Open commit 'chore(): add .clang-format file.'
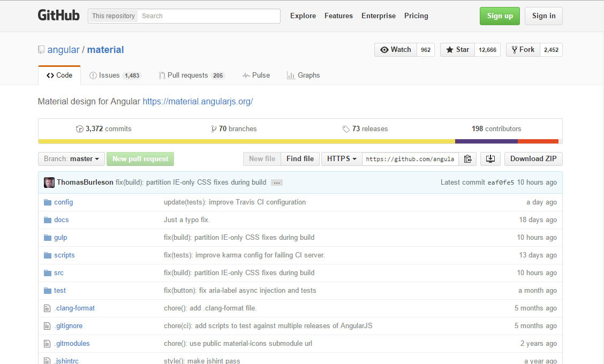The image size is (604, 364). pos(210,308)
